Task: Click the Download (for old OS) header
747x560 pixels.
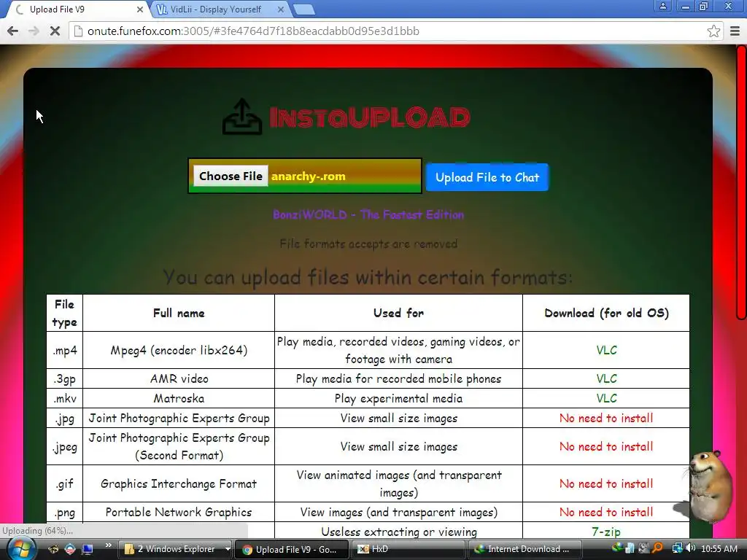Action: [x=606, y=313]
